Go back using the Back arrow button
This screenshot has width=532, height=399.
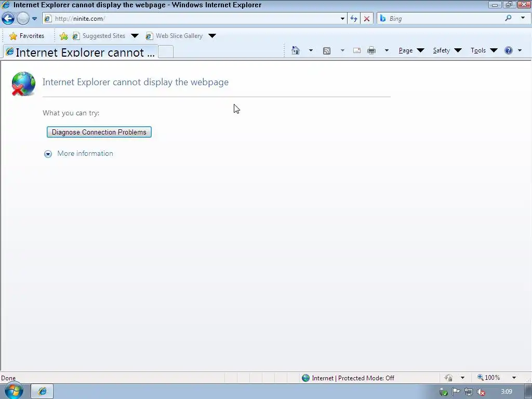(8, 18)
